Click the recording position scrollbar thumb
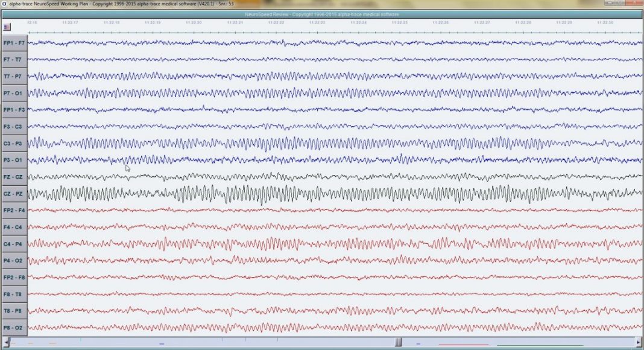The width and height of the screenshot is (644, 350). click(398, 342)
